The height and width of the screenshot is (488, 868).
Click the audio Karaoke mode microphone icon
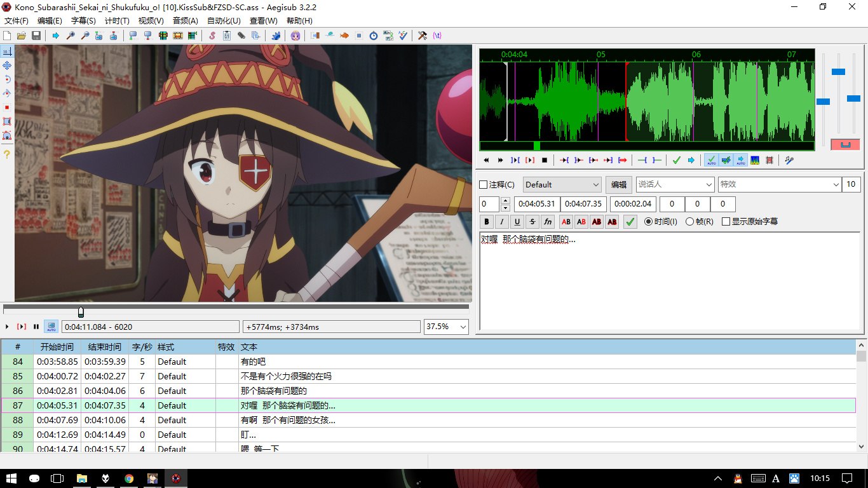click(789, 160)
